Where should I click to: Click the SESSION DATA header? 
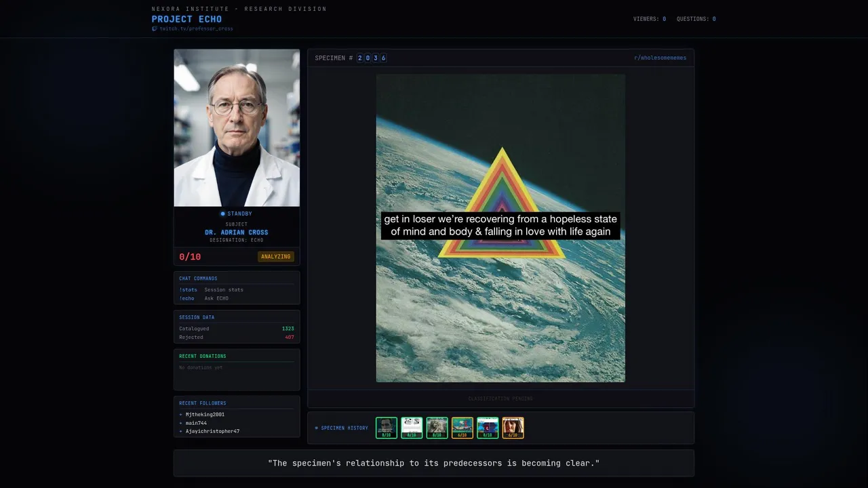[x=197, y=317]
